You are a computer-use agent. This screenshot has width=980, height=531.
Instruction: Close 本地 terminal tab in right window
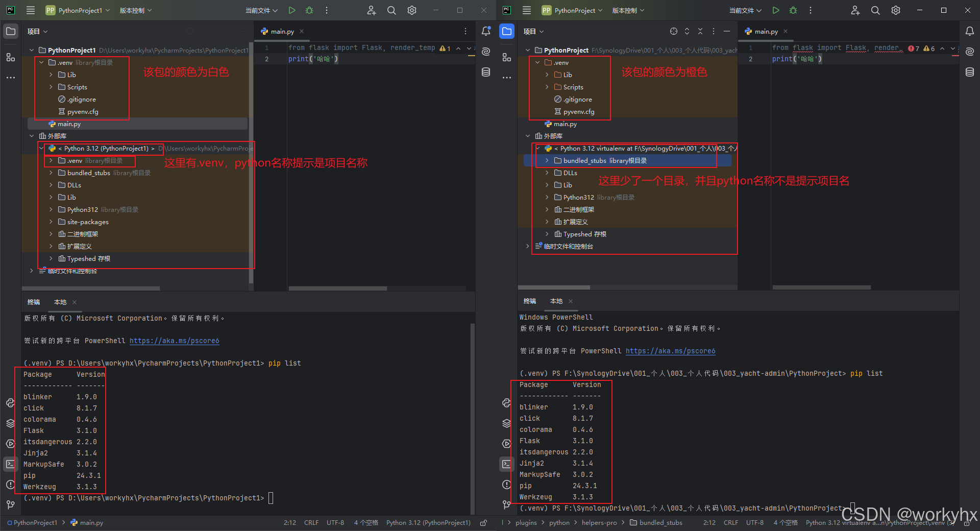pyautogui.click(x=571, y=301)
